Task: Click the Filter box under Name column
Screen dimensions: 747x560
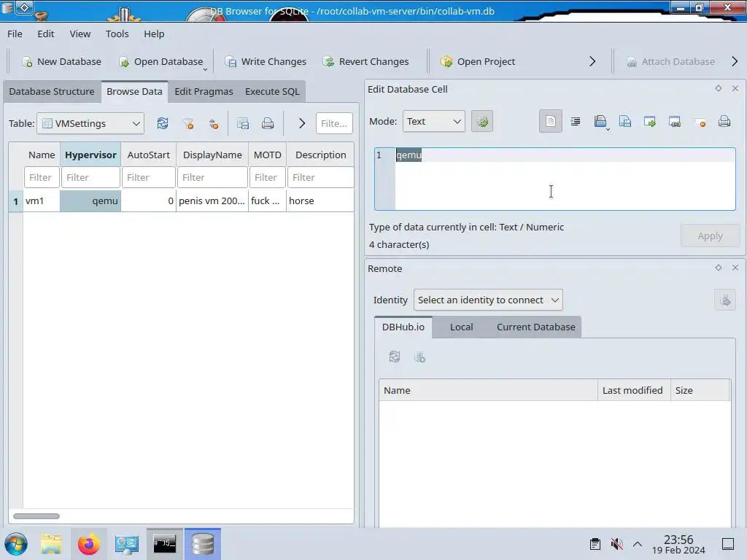Action: tap(42, 177)
